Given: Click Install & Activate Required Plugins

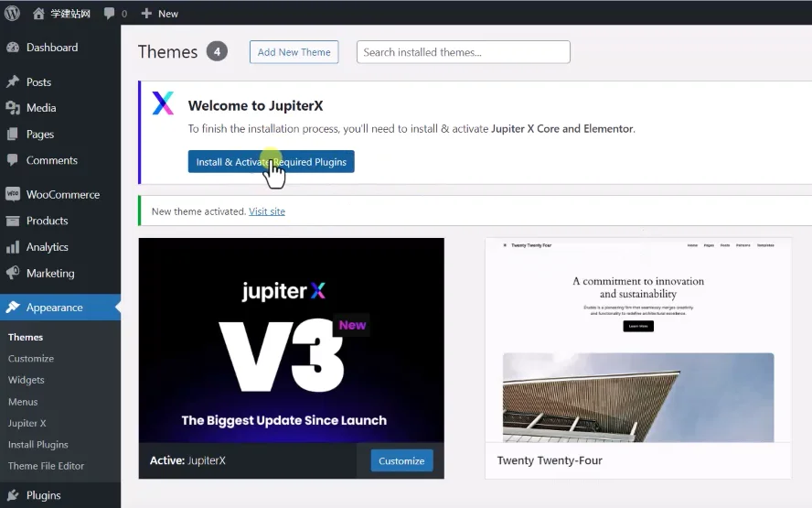Looking at the screenshot, I should click(x=271, y=162).
